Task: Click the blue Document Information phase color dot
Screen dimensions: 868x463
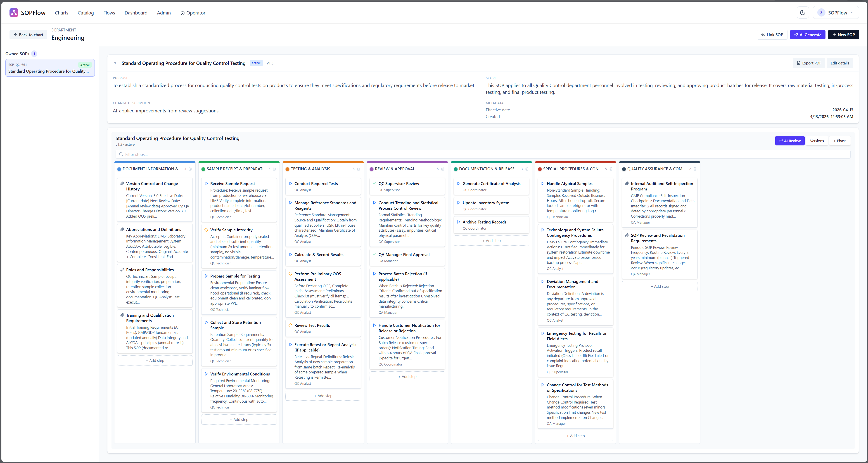Action: [x=119, y=169]
